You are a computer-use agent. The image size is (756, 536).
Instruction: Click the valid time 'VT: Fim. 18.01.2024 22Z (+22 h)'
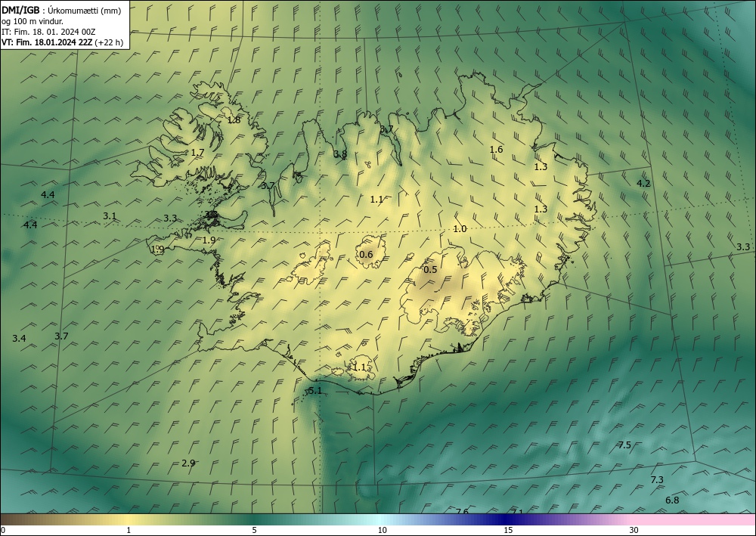click(x=62, y=42)
